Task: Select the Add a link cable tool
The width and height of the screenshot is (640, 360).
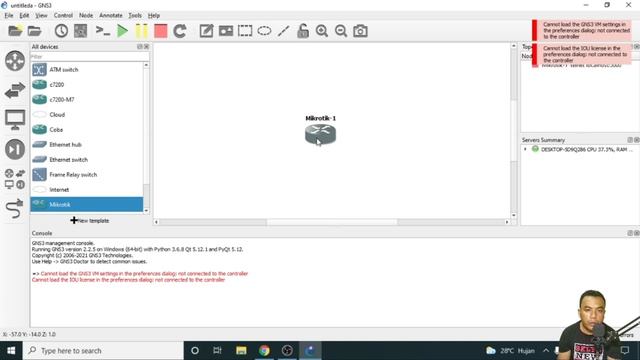Action: tap(15, 209)
